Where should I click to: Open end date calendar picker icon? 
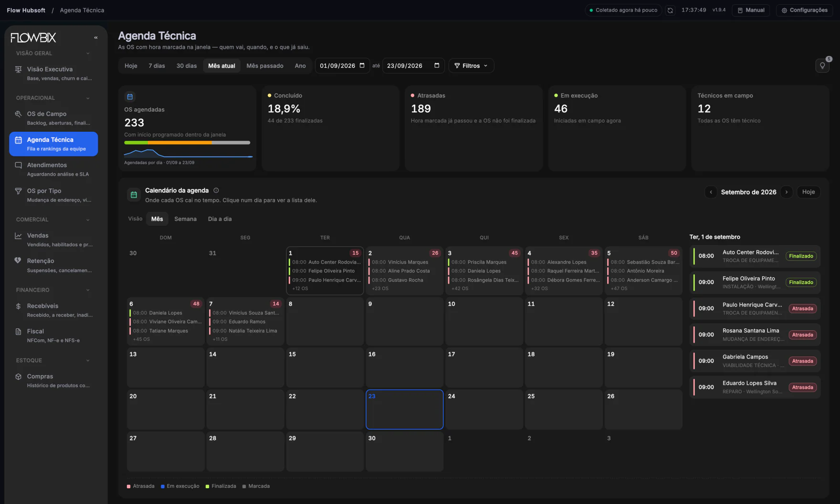pos(437,65)
